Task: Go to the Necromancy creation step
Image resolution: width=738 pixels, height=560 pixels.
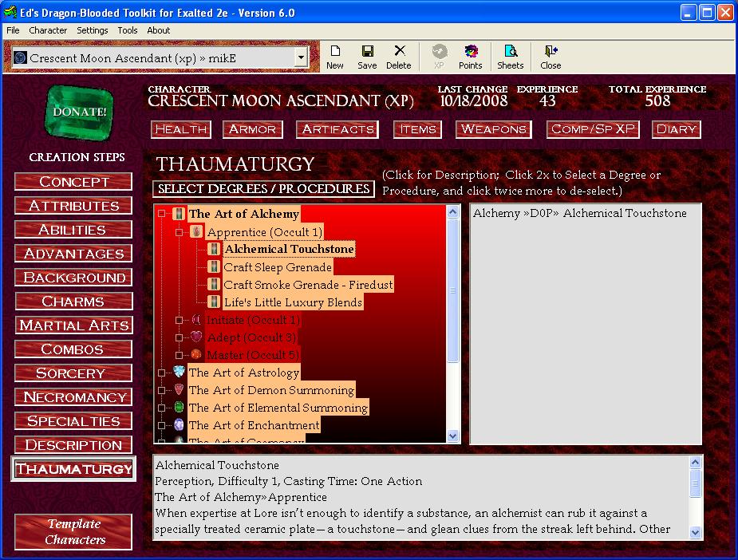Action: [73, 397]
